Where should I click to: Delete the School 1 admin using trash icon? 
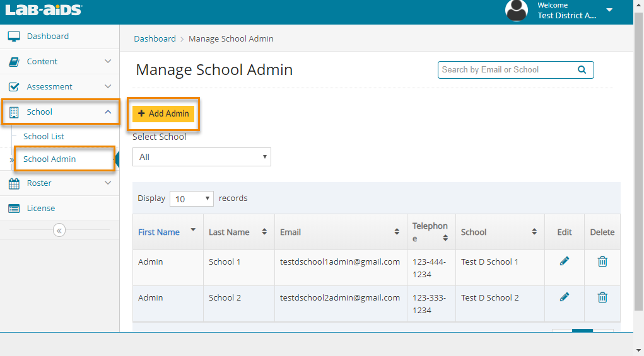(602, 261)
